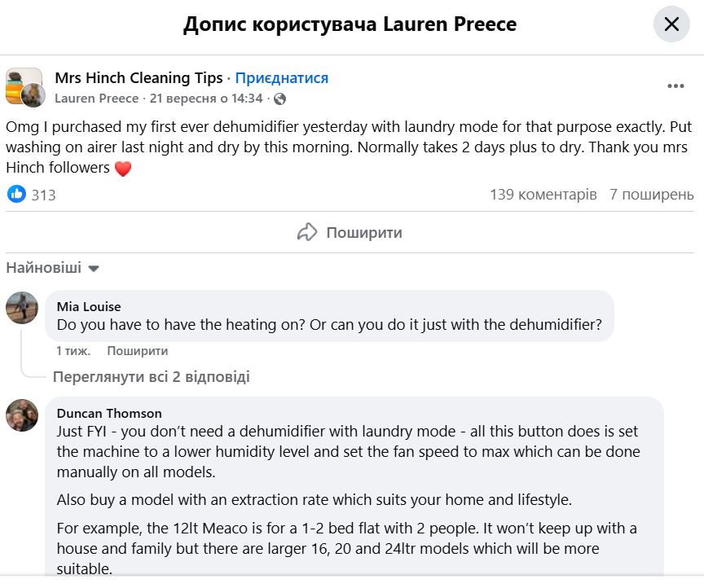The height and width of the screenshot is (588, 704).
Task: Click Приєднатися to join the group
Action: pyautogui.click(x=282, y=78)
